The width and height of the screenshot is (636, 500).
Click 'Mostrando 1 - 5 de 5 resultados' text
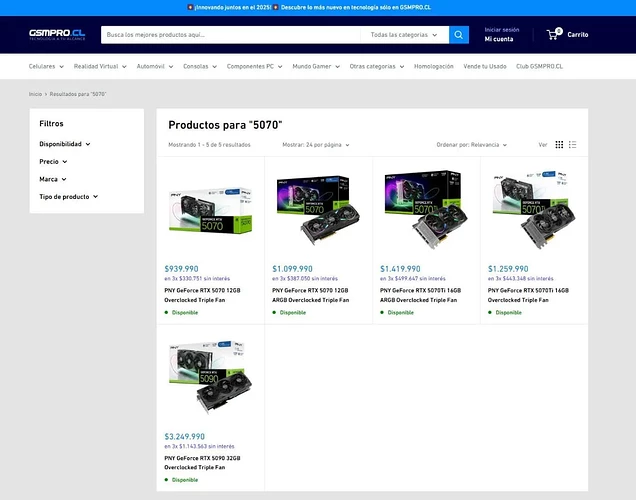pyautogui.click(x=209, y=145)
